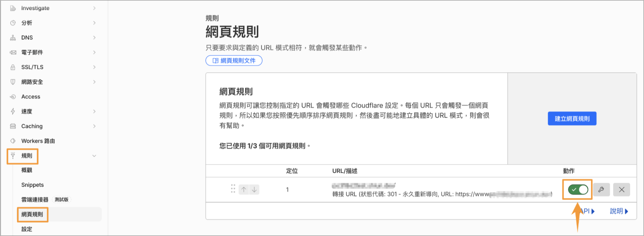
Task: Click the drag handle of rule 1
Action: point(233,189)
